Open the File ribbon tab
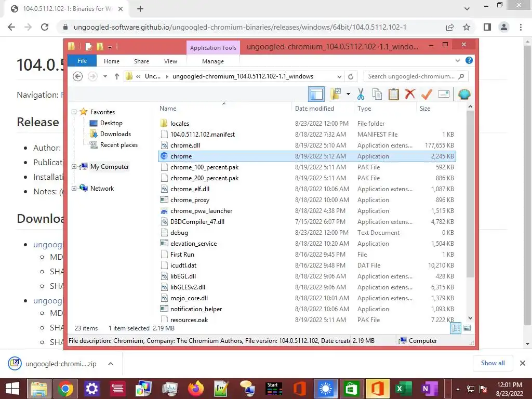Screen dimensions: 532x399 pos(82,61)
